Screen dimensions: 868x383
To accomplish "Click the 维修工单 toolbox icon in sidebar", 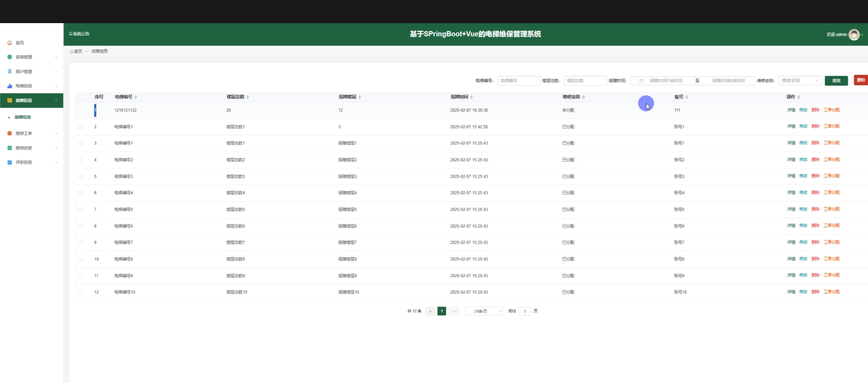I will (10, 133).
